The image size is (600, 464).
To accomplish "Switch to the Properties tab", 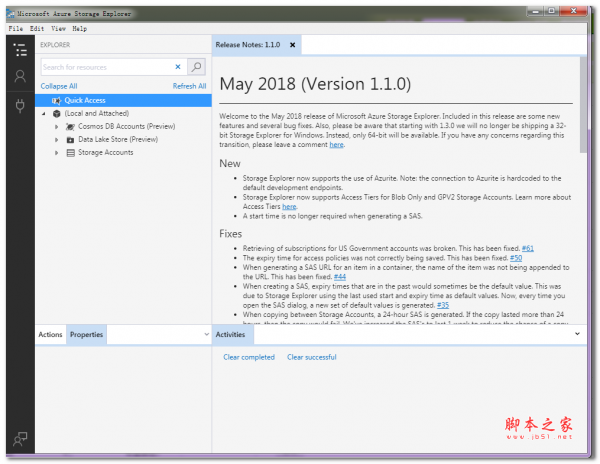I will click(x=86, y=334).
